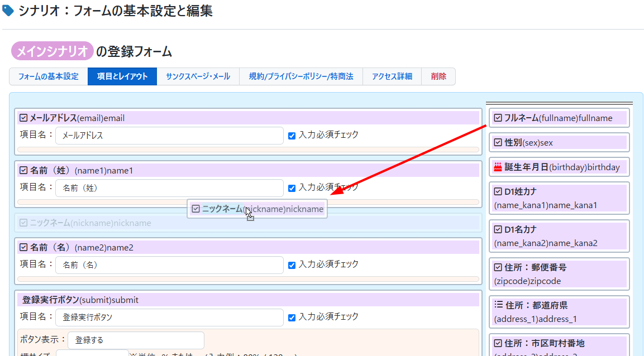Click the blue tag icon beside the page title

8,11
